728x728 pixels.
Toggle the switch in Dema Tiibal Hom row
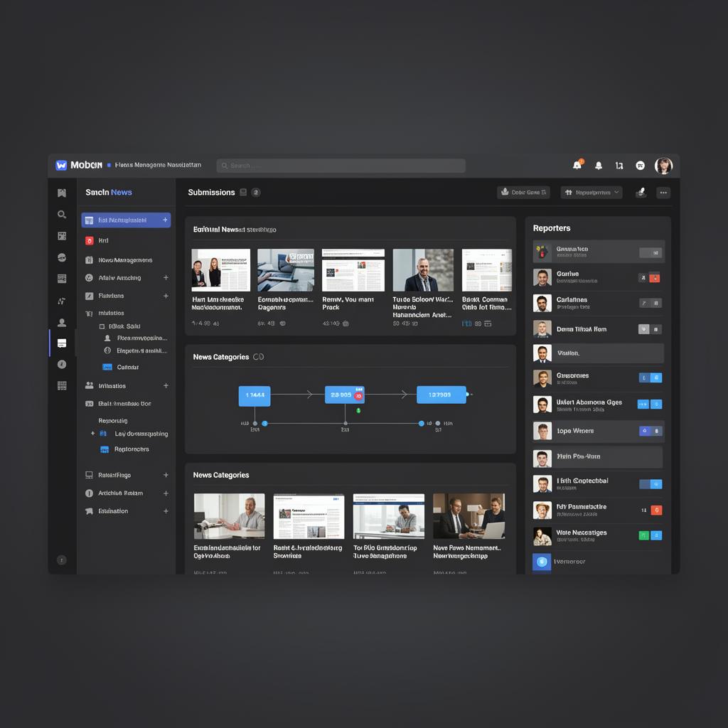click(x=650, y=329)
